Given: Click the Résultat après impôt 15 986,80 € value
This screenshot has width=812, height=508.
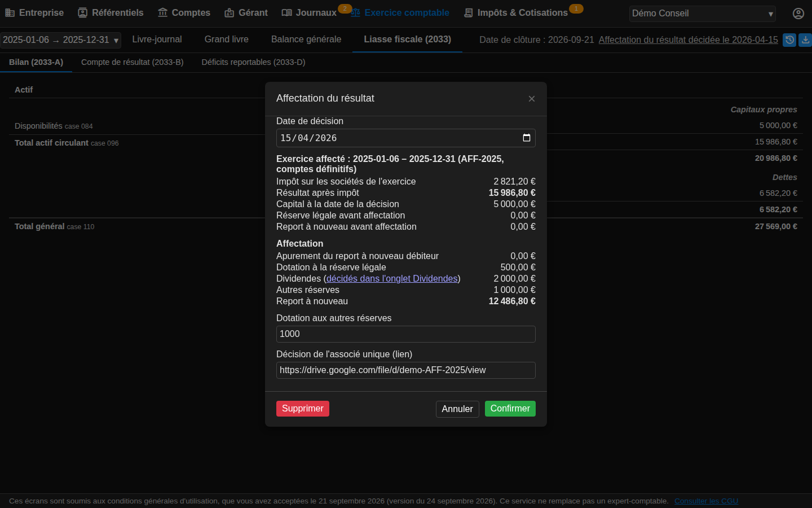Looking at the screenshot, I should point(512,192).
